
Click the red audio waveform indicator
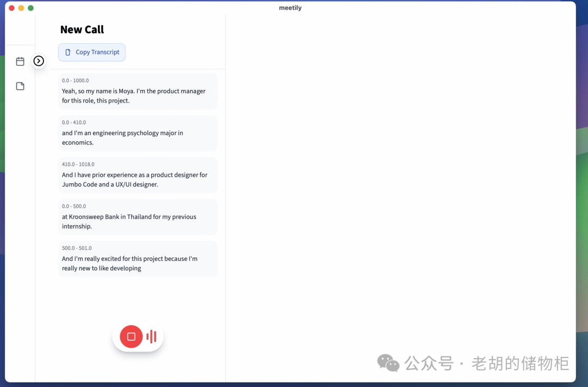[151, 337]
